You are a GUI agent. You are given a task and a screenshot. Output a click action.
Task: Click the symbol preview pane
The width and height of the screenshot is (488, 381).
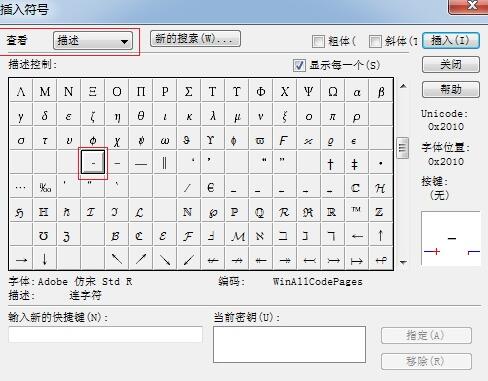(451, 239)
